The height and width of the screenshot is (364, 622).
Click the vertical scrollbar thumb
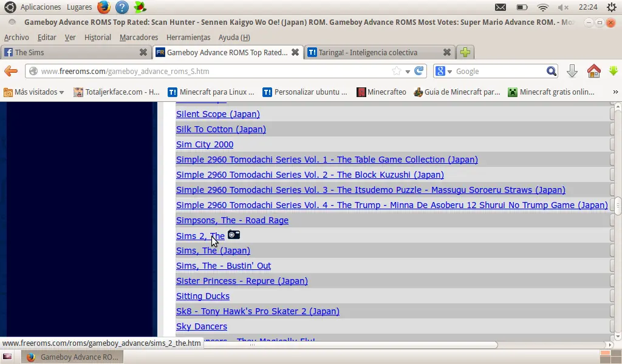[x=618, y=205]
